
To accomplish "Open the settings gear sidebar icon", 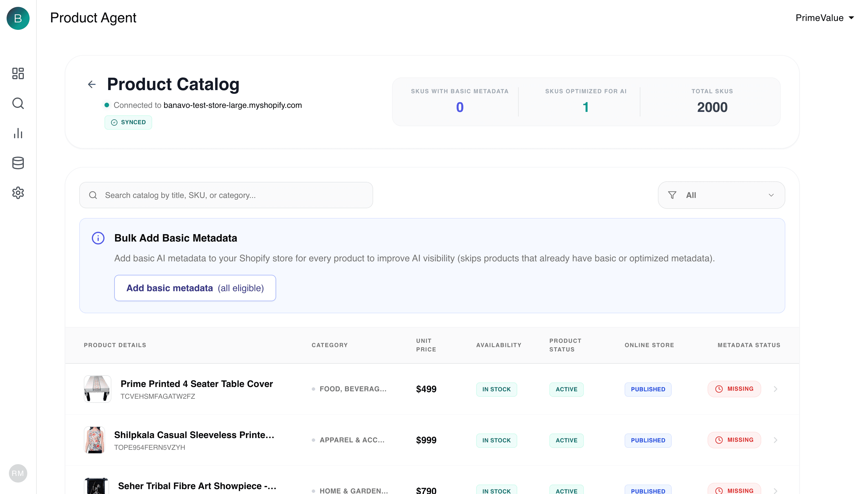I will pos(18,193).
